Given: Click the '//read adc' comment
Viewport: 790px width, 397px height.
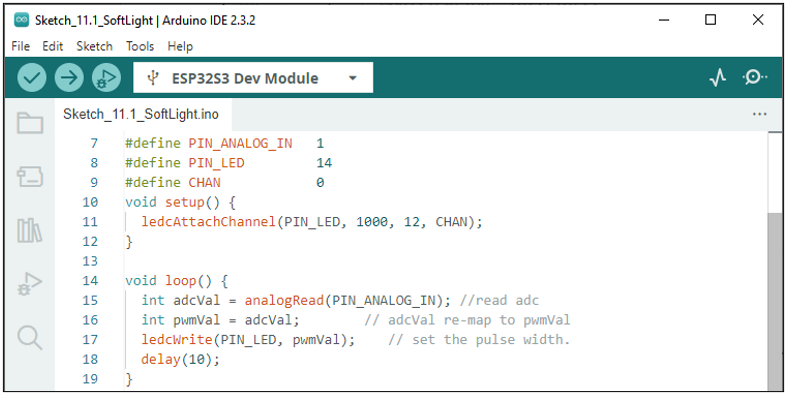Looking at the screenshot, I should 499,301.
